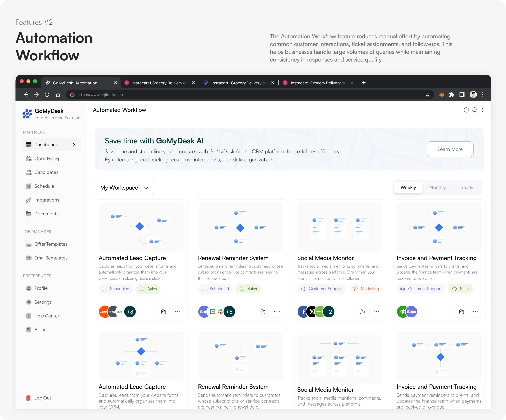
Task: Switch to Yearly view
Action: click(x=467, y=187)
